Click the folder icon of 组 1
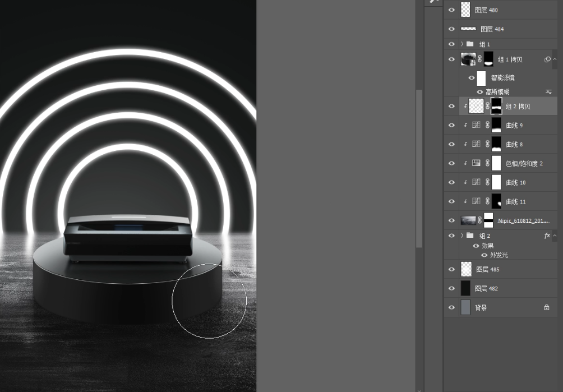Screen dimensions: 563x392 click(x=470, y=44)
